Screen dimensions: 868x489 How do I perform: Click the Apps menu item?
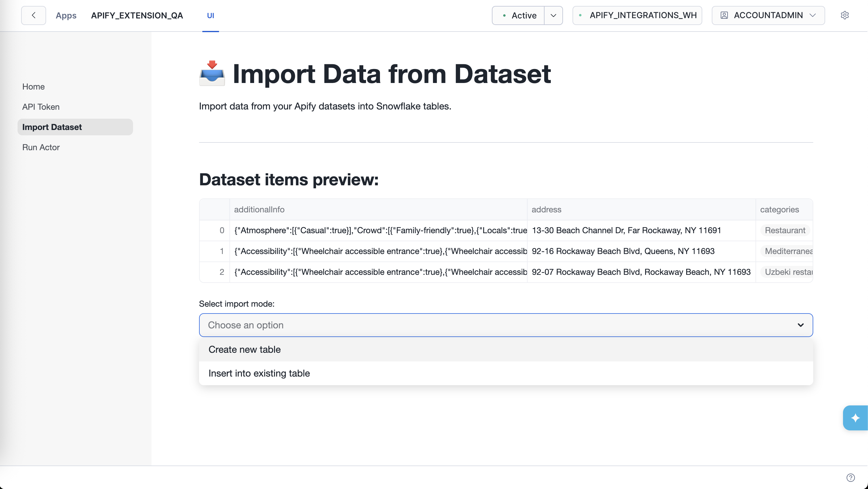click(66, 15)
